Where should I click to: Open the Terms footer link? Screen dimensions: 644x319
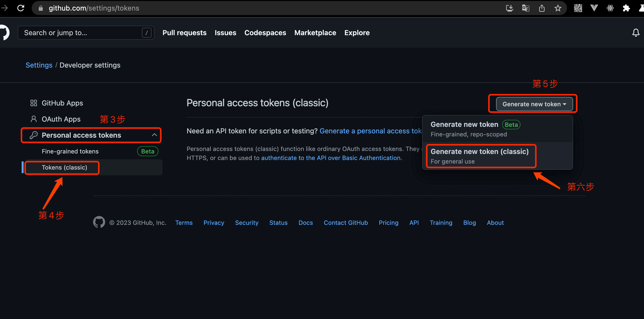point(184,223)
